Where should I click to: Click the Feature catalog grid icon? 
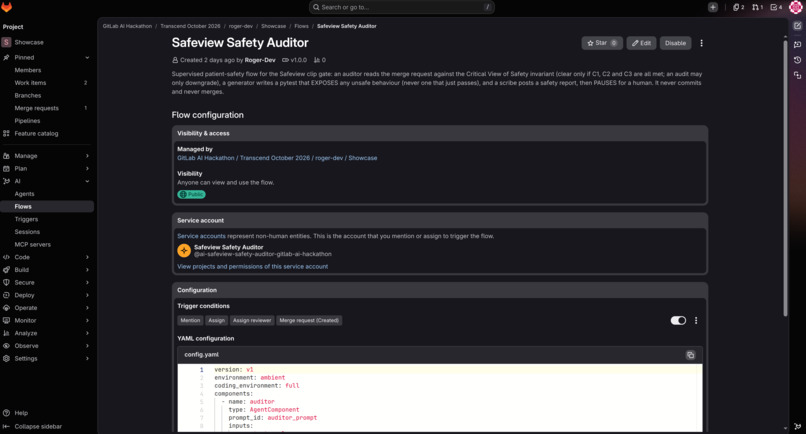click(6, 133)
